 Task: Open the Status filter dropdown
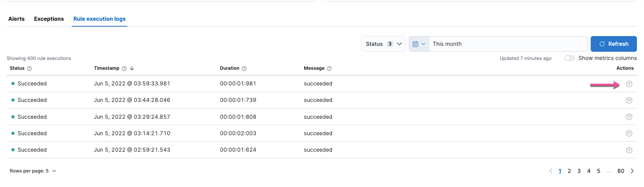point(383,44)
